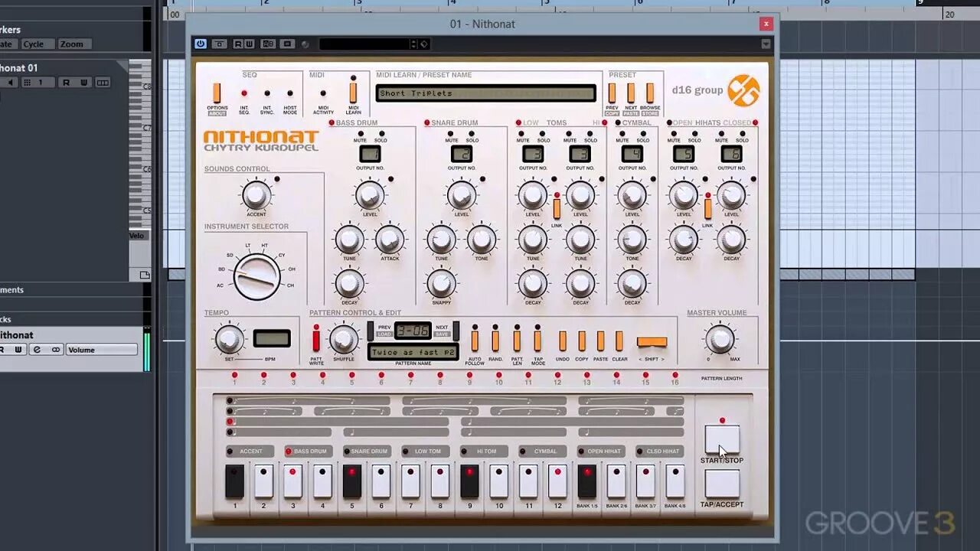Click the BPM display
The width and height of the screenshot is (980, 551).
272,338
